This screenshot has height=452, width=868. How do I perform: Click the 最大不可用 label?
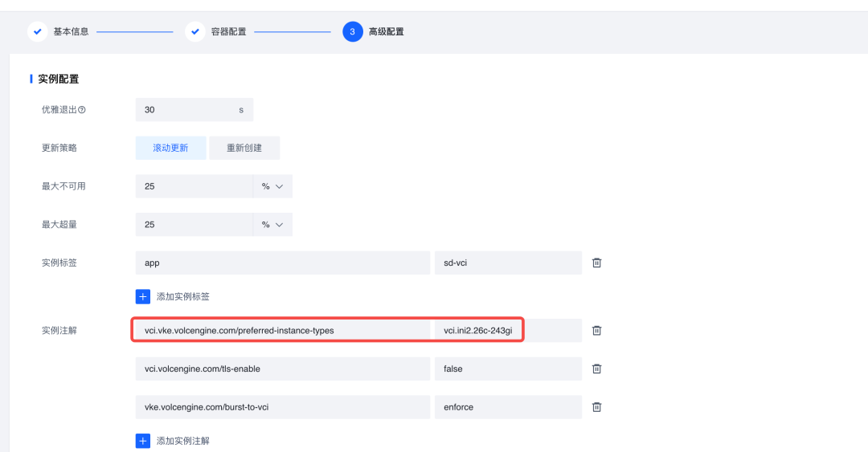(63, 186)
